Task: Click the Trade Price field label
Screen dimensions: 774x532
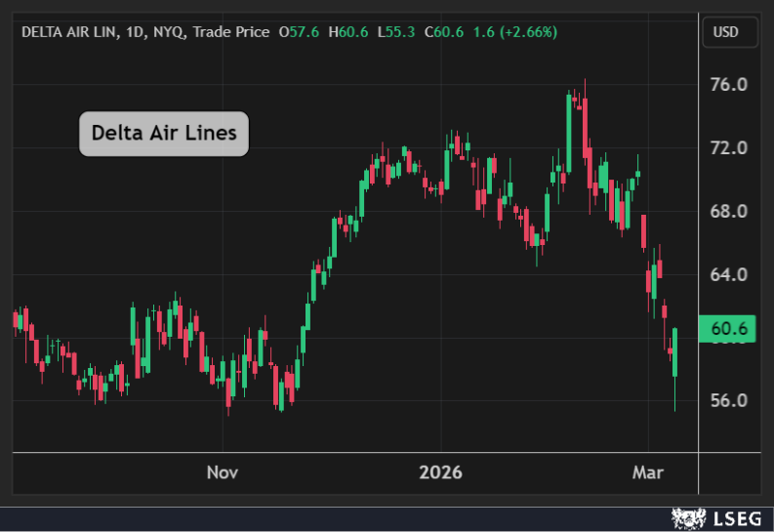Action: tap(230, 32)
